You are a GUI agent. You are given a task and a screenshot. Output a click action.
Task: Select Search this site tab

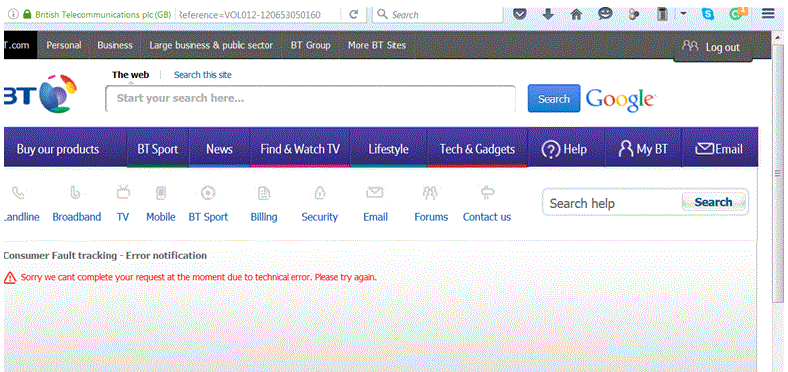[x=203, y=75]
